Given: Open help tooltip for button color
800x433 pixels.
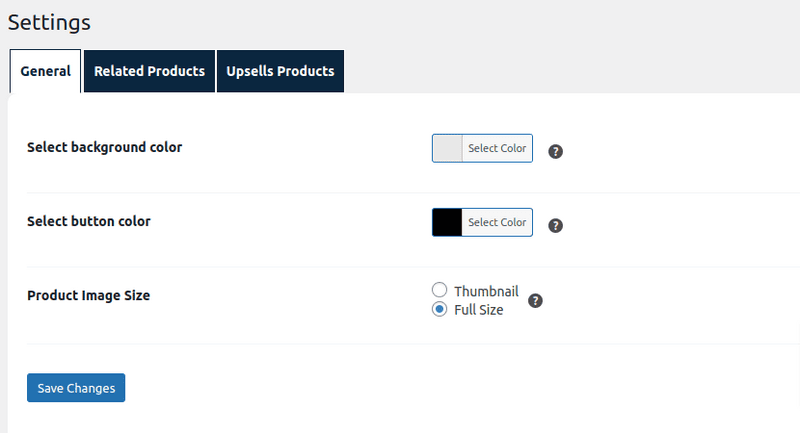Looking at the screenshot, I should tap(556, 225).
